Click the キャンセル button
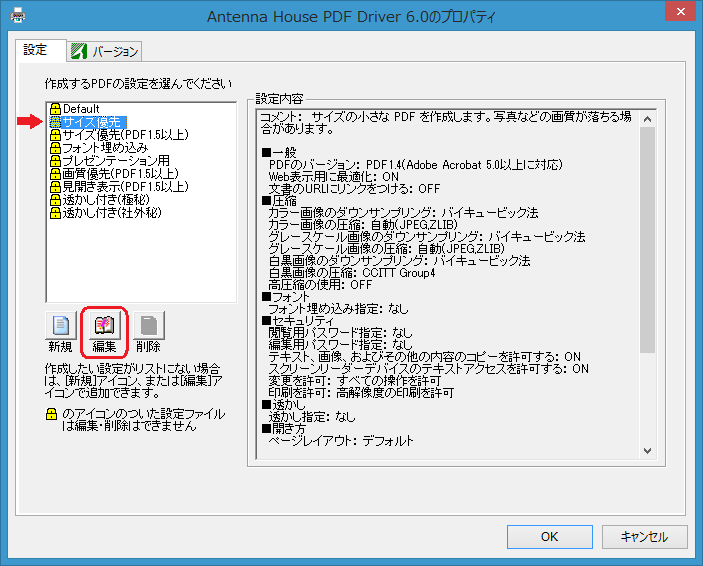The width and height of the screenshot is (703, 566). (644, 537)
